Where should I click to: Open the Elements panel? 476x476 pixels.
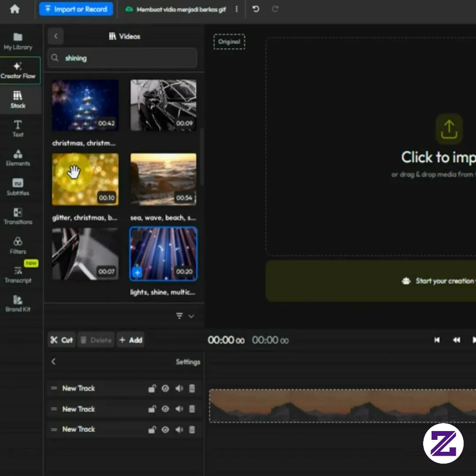[x=18, y=157]
